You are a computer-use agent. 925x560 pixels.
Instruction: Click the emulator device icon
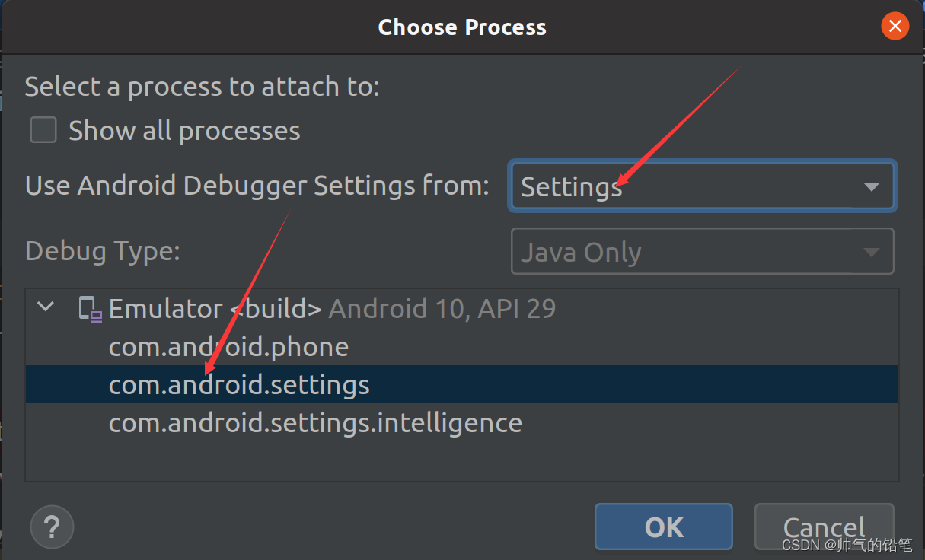point(89,307)
